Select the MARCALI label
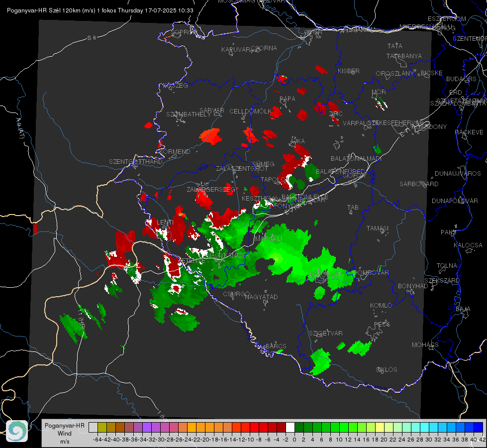Viewport: 487px width, 448px height. (x=269, y=239)
